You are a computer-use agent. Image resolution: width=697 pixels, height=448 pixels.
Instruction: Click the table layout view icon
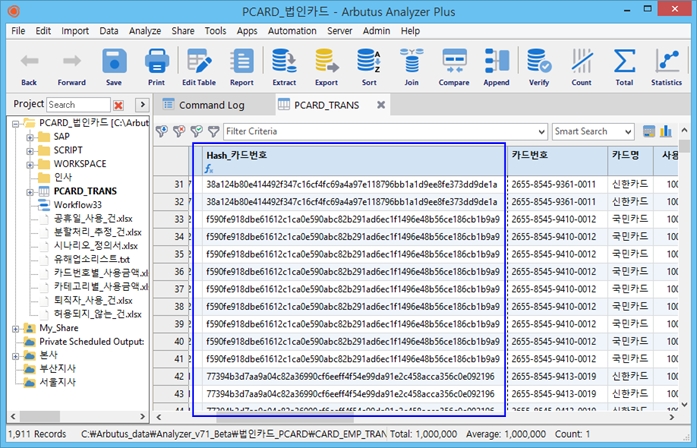[649, 131]
